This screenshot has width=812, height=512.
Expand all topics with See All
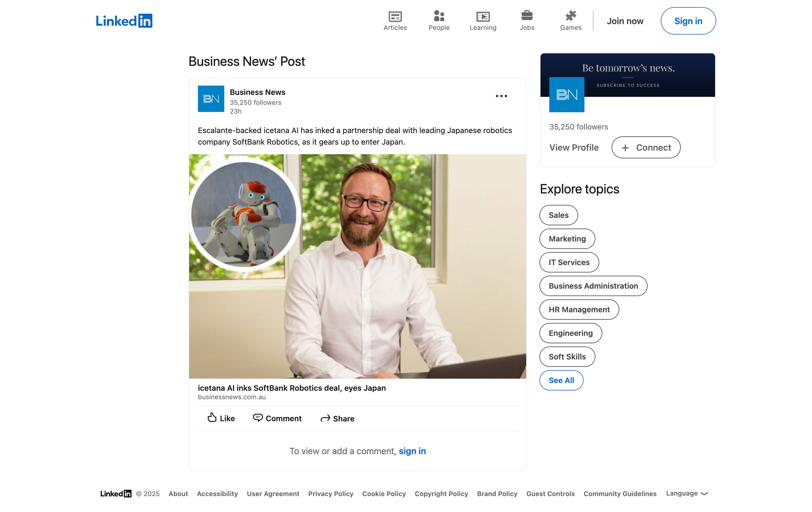(x=561, y=380)
